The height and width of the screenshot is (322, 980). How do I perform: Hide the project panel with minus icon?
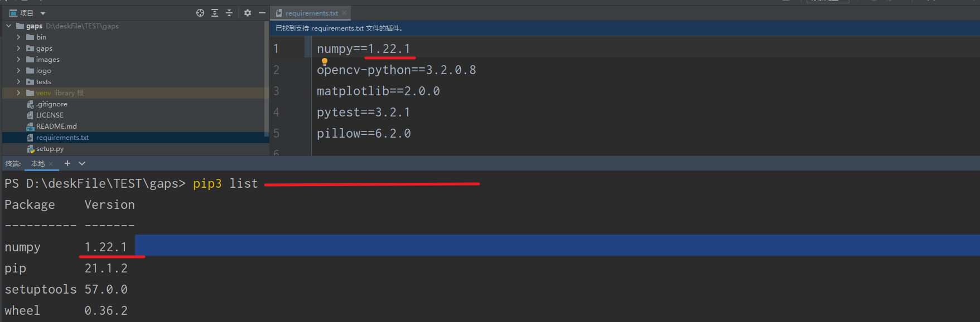coord(262,13)
